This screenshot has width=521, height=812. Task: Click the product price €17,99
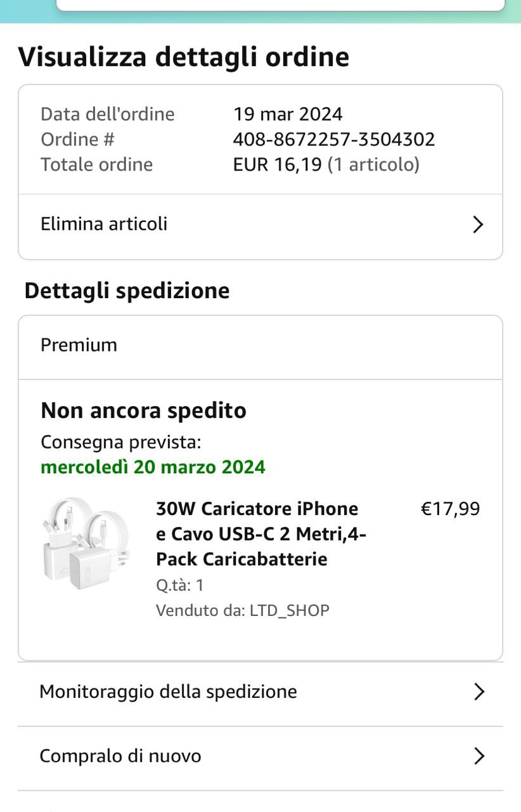pyautogui.click(x=450, y=509)
